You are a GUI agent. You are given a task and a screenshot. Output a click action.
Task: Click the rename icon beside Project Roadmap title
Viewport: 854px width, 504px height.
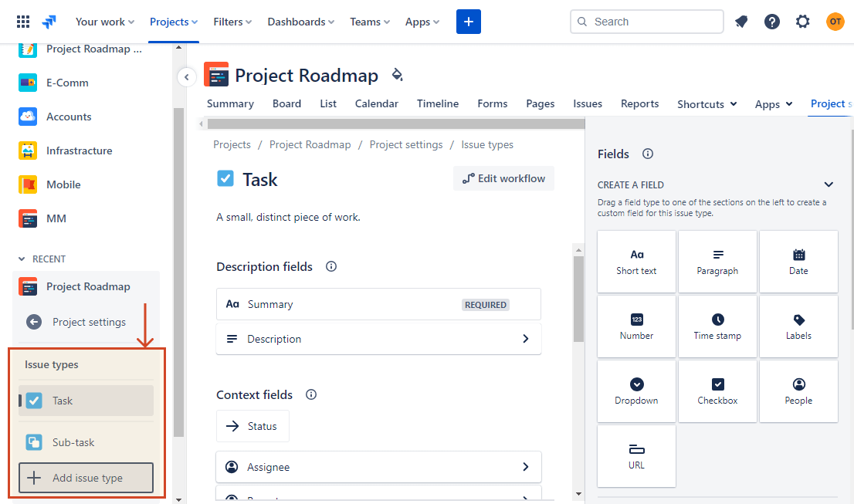pos(397,75)
